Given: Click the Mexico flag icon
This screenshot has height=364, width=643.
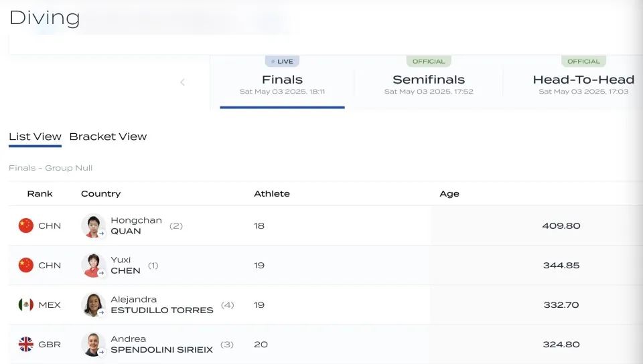Looking at the screenshot, I should [25, 304].
